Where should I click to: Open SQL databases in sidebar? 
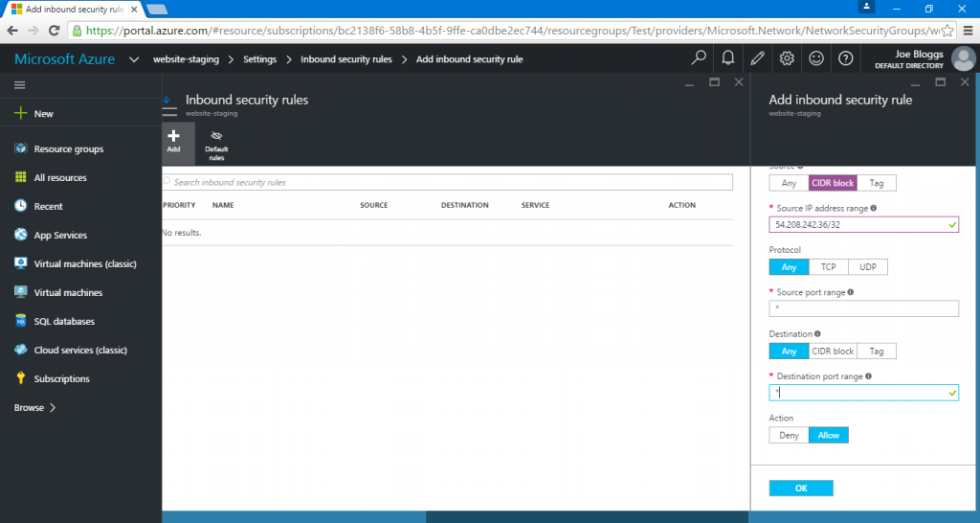(64, 322)
